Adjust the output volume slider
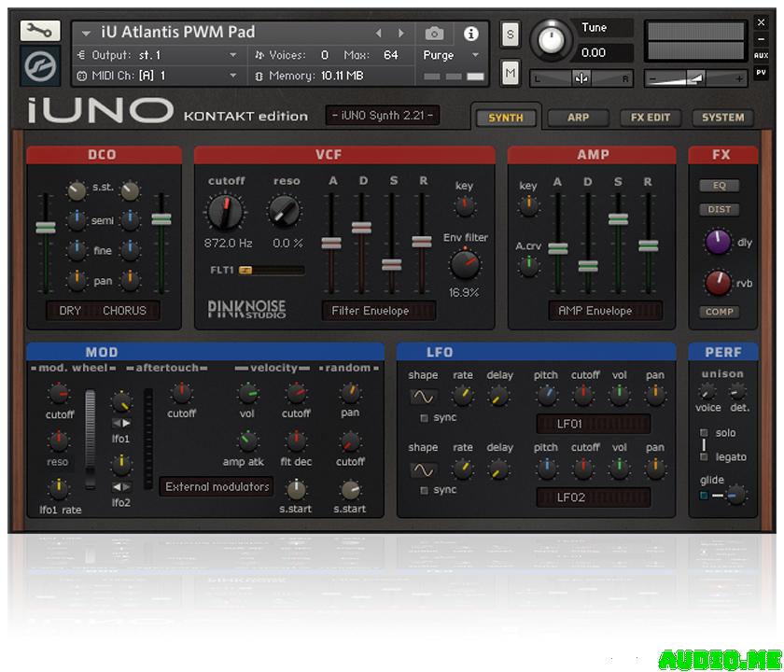The width and height of the screenshot is (784, 672). [696, 78]
